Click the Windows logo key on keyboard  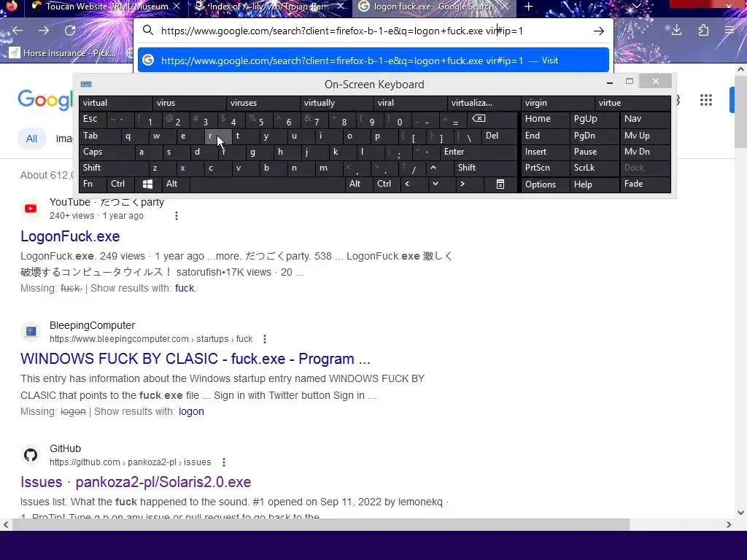tap(147, 184)
